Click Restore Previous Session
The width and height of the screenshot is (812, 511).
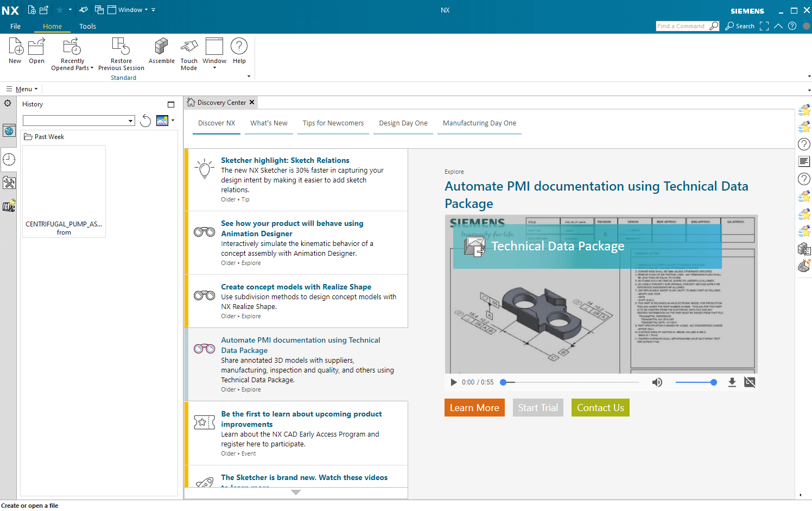121,54
